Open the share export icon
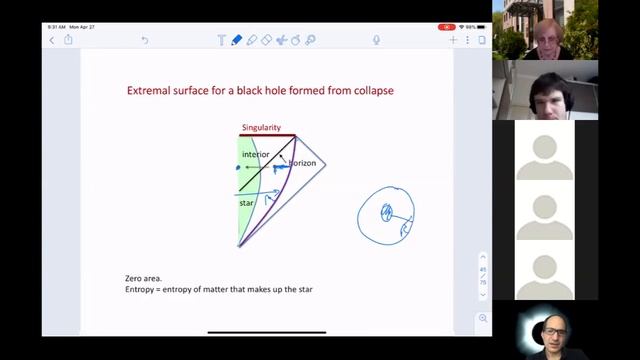 point(68,40)
